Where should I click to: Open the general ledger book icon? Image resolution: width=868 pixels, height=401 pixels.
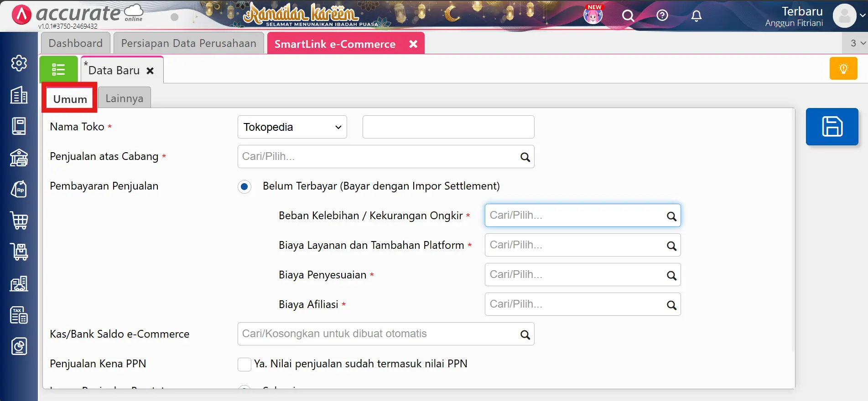click(x=19, y=126)
